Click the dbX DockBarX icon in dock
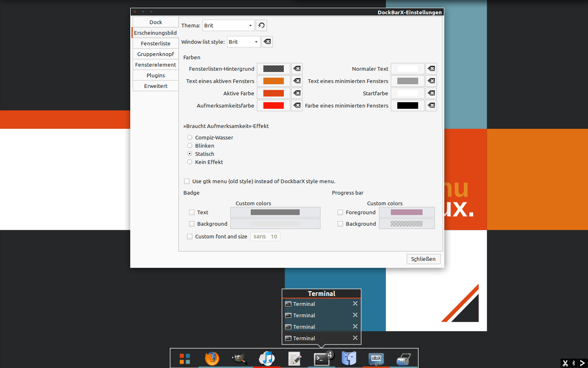Image resolution: width=588 pixels, height=368 pixels. pyautogui.click(x=376, y=359)
